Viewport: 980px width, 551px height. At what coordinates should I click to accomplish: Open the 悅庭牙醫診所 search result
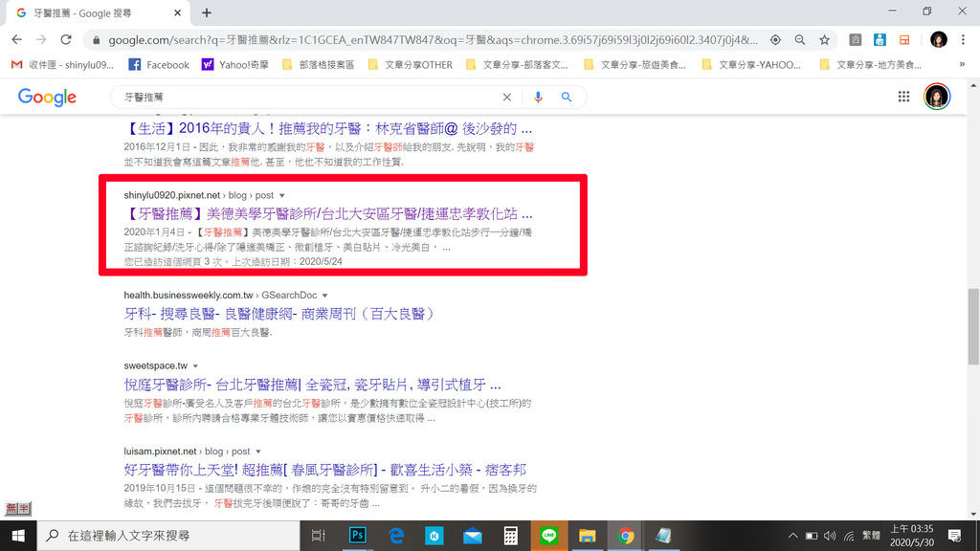pyautogui.click(x=313, y=385)
